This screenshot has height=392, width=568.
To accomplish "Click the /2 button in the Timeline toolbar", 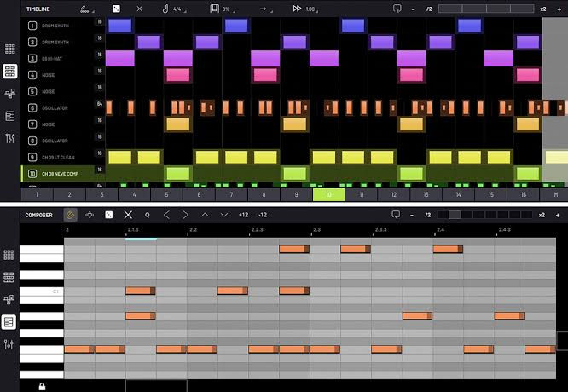I will pos(429,9).
